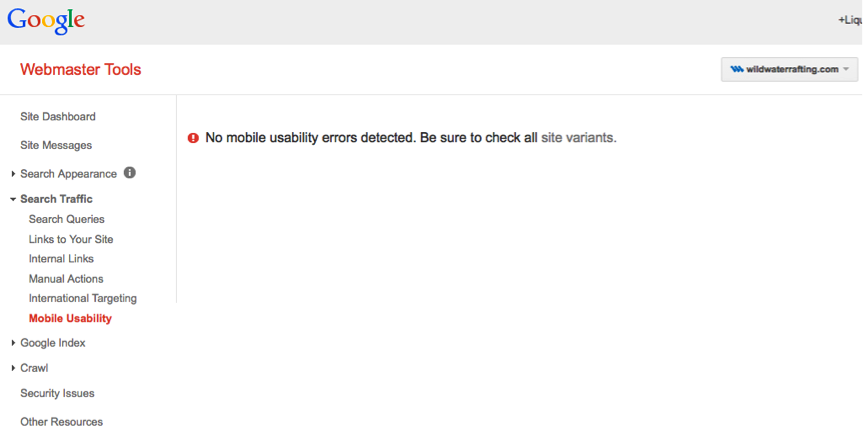
Task: Expand the Google Index section arrow
Action: coord(13,343)
